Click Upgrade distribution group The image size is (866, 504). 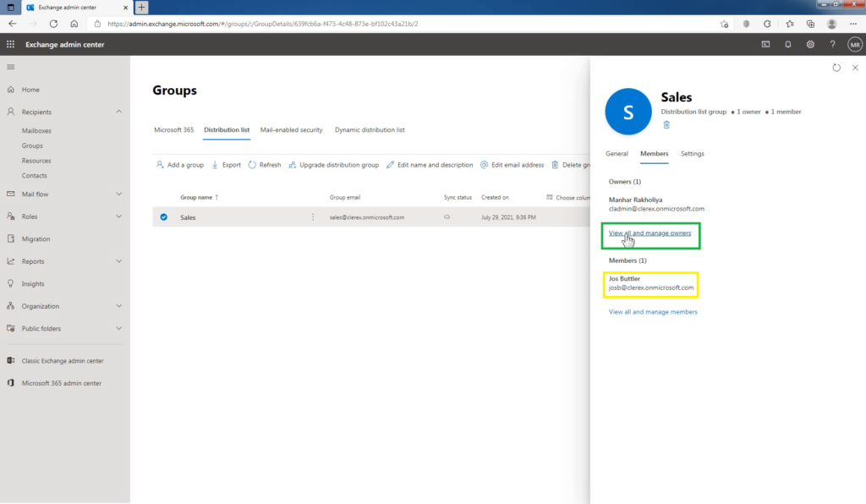pyautogui.click(x=333, y=165)
